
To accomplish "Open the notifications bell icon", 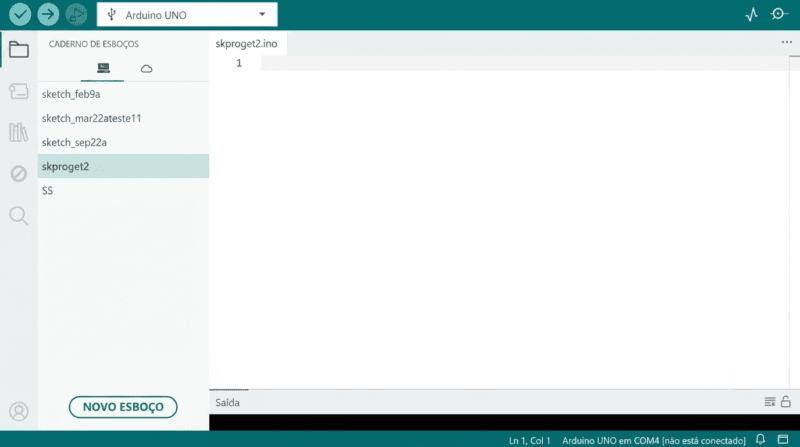I will point(760,439).
